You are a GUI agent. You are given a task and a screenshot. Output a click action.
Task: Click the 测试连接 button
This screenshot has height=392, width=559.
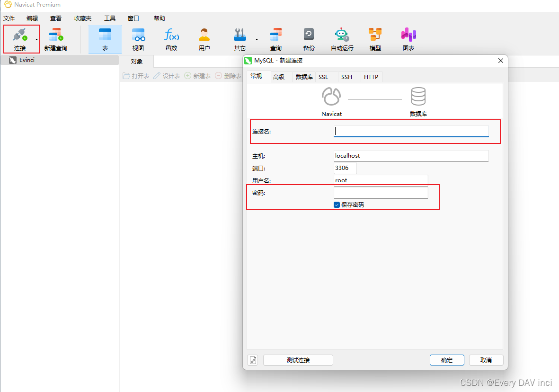[298, 360]
